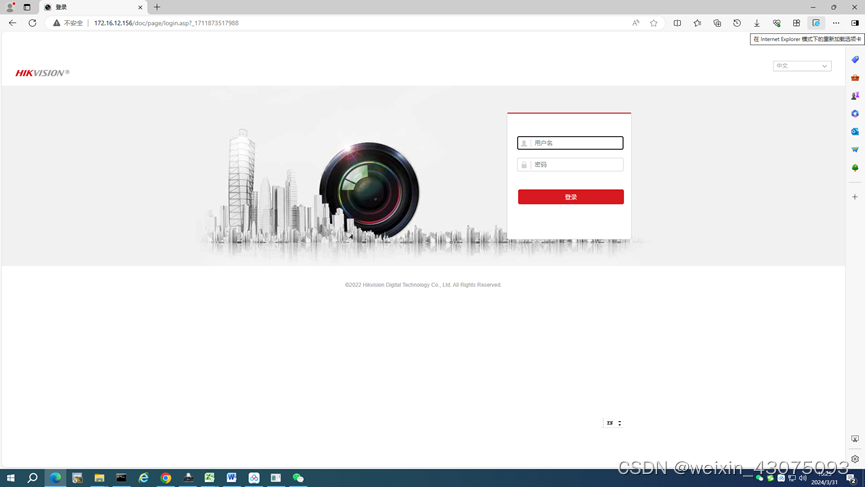The width and height of the screenshot is (865, 487).
Task: Add a sidebar app with plus icon
Action: pos(855,197)
